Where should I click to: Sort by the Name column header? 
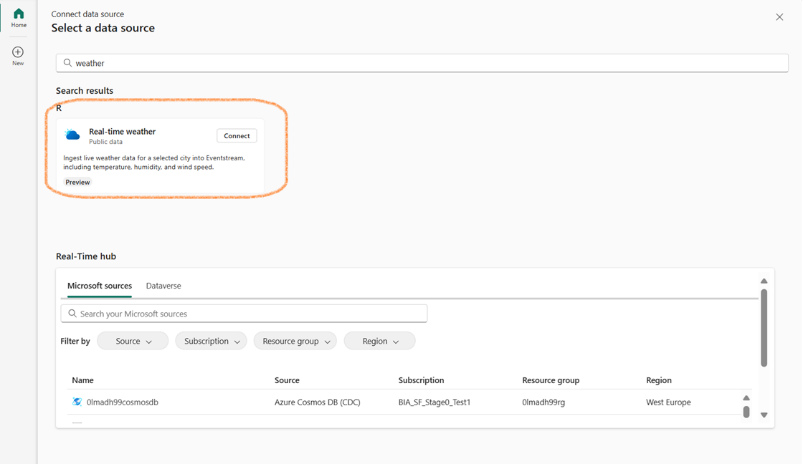click(x=82, y=380)
